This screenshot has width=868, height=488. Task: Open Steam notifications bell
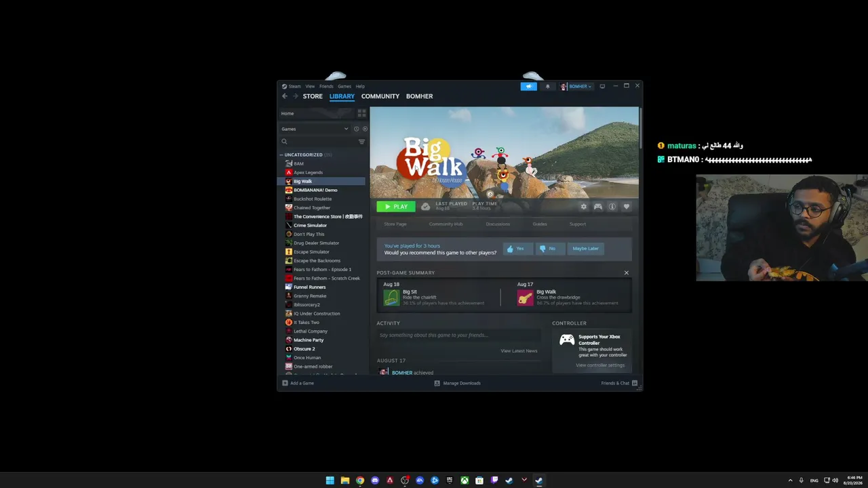pyautogui.click(x=548, y=87)
